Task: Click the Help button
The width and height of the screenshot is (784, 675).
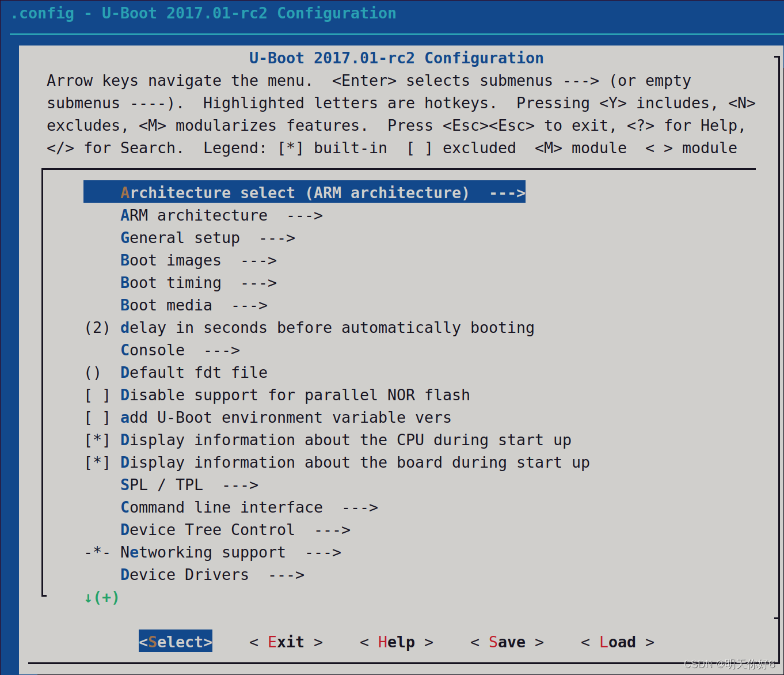Action: 397,642
